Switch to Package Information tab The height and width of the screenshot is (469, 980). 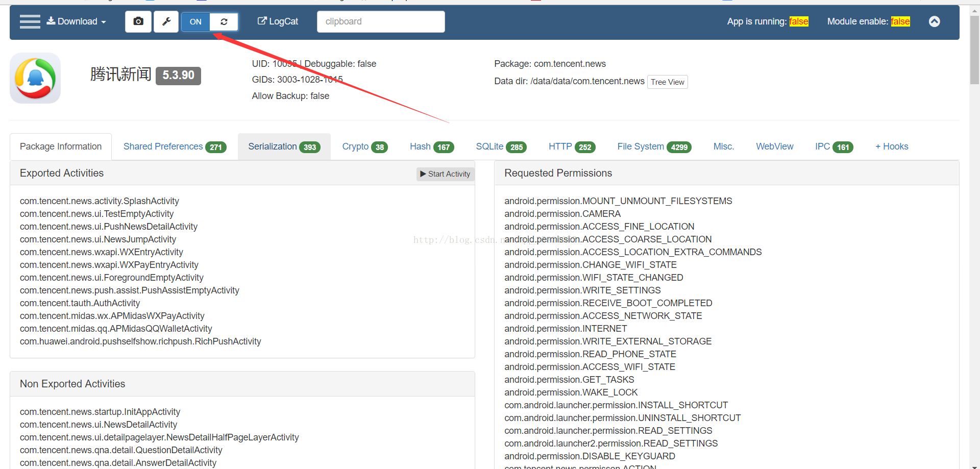61,146
